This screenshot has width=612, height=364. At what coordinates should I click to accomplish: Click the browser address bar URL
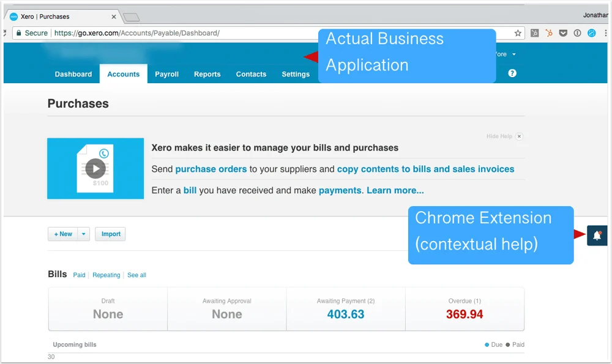136,33
